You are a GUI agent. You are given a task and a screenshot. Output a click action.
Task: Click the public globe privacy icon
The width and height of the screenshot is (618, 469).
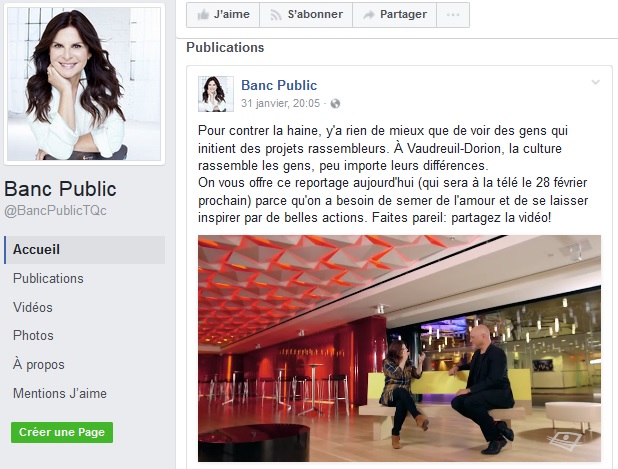[x=335, y=104]
